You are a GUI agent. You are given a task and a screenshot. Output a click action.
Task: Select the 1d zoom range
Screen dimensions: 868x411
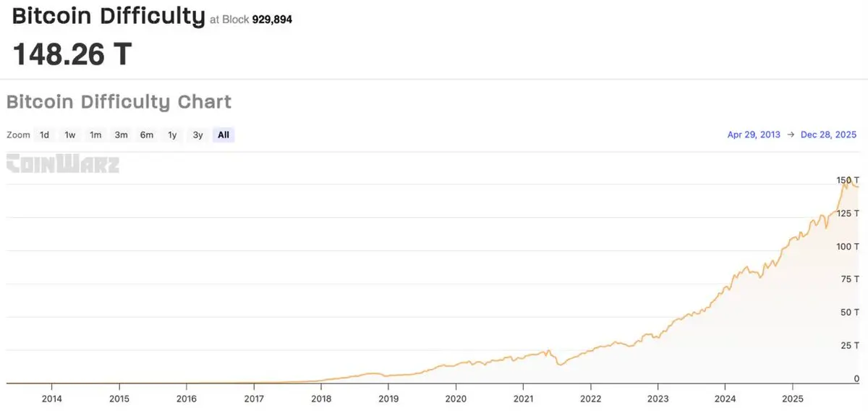[44, 135]
